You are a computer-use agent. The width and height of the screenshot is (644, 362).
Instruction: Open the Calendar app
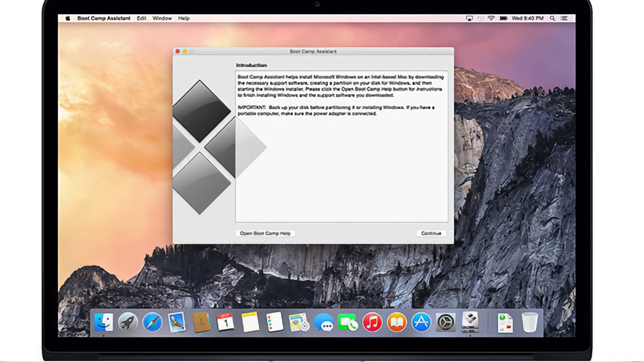point(225,323)
